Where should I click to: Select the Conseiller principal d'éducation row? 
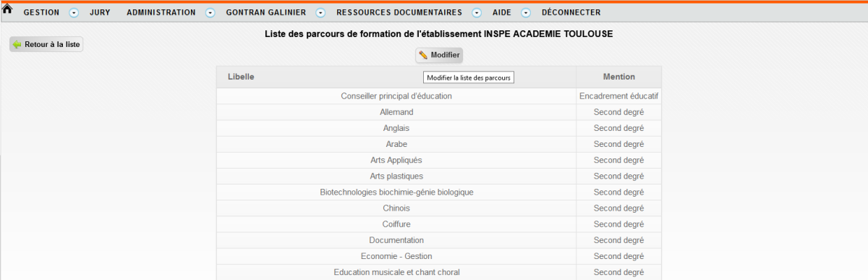pos(438,96)
